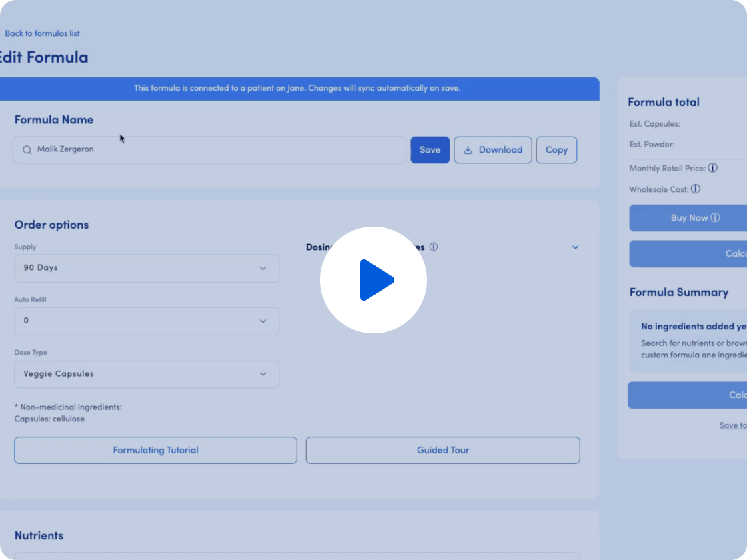The height and width of the screenshot is (560, 747).
Task: Click the info icon next to Dosing heading
Action: pos(434,247)
